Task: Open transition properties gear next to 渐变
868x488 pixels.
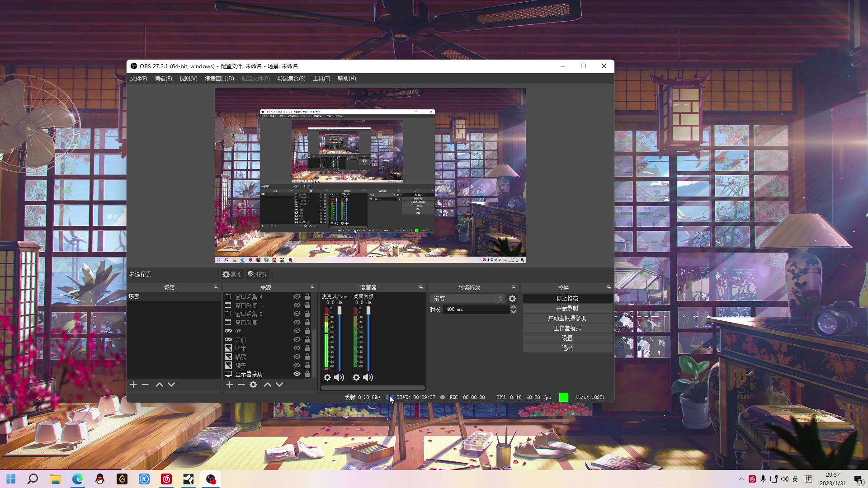Action: point(512,299)
